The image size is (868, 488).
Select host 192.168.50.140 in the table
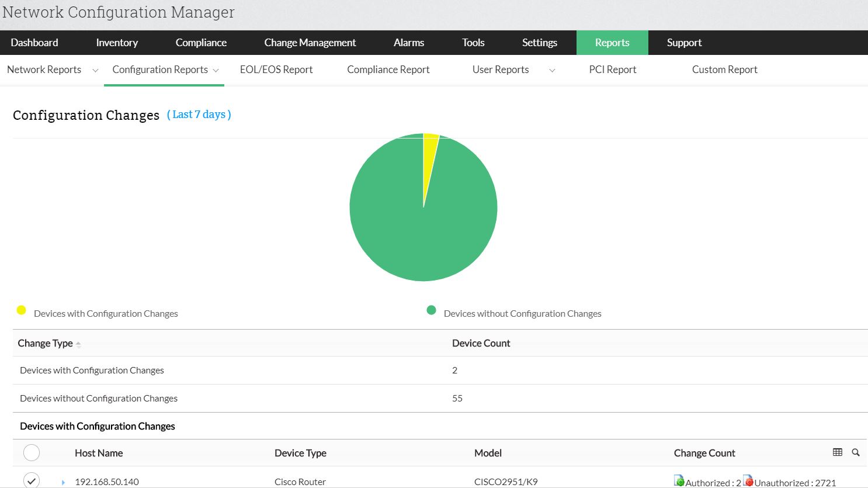pyautogui.click(x=107, y=482)
